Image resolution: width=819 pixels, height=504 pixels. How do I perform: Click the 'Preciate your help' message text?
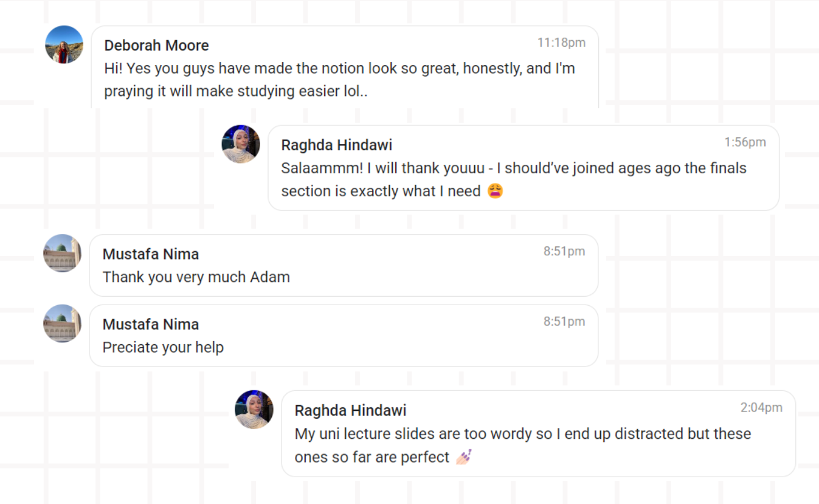pos(163,348)
